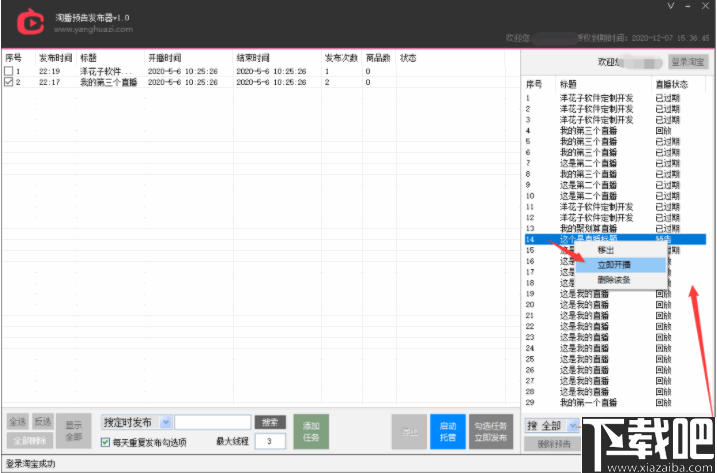Click the 授权到期时间 text in header

tap(643, 38)
